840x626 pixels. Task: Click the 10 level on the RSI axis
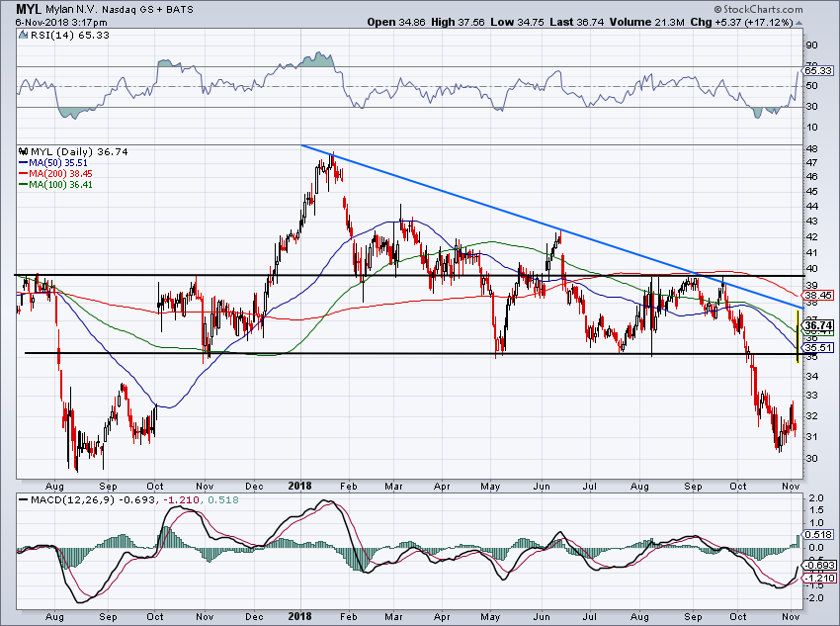tap(811, 127)
